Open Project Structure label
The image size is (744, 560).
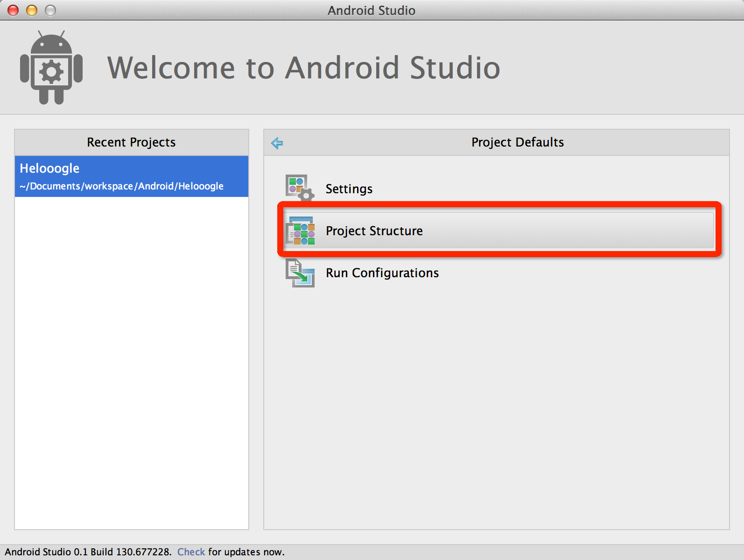pyautogui.click(x=374, y=231)
